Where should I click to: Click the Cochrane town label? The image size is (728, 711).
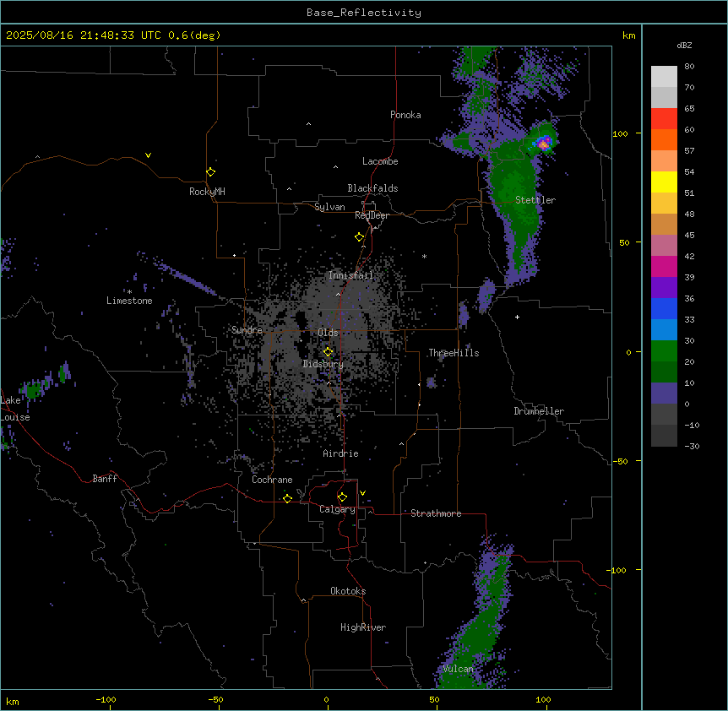point(272,480)
